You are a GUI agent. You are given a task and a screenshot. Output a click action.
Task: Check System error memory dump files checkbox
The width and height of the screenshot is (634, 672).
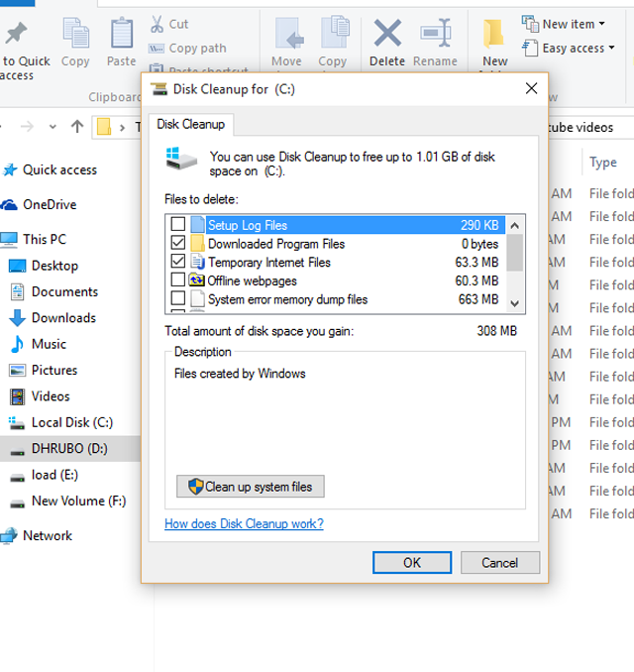coord(177,298)
